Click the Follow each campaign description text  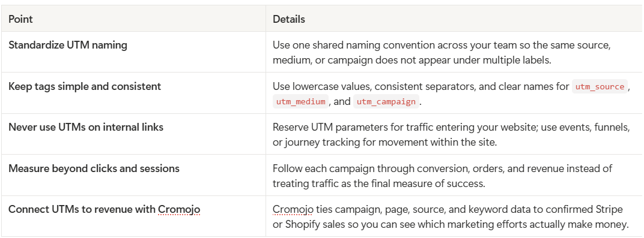coord(442,176)
